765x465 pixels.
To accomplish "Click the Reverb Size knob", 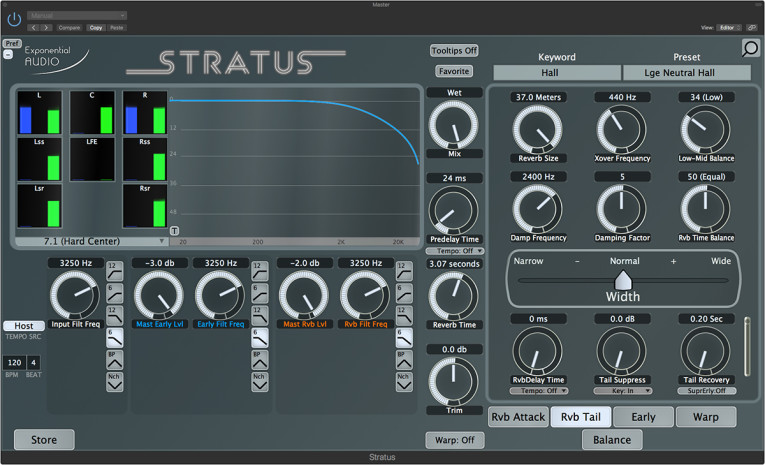I will coord(538,130).
